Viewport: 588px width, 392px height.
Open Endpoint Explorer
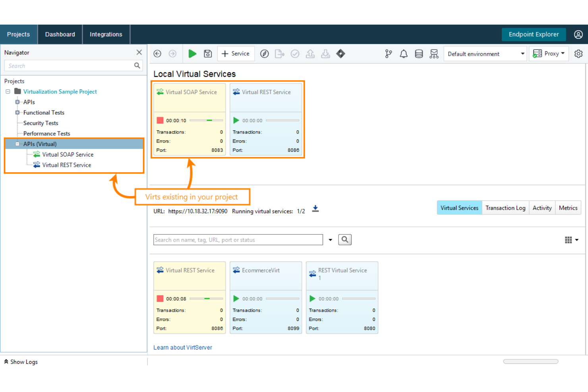534,34
